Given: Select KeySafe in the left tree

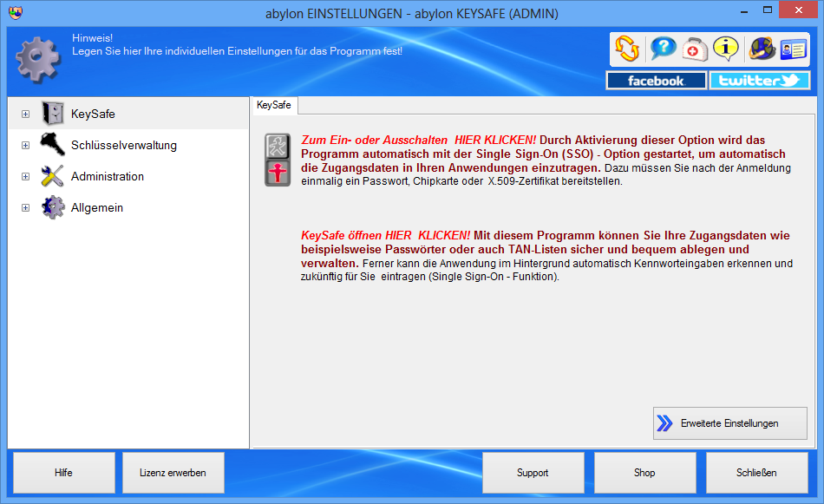Looking at the screenshot, I should pyautogui.click(x=93, y=114).
